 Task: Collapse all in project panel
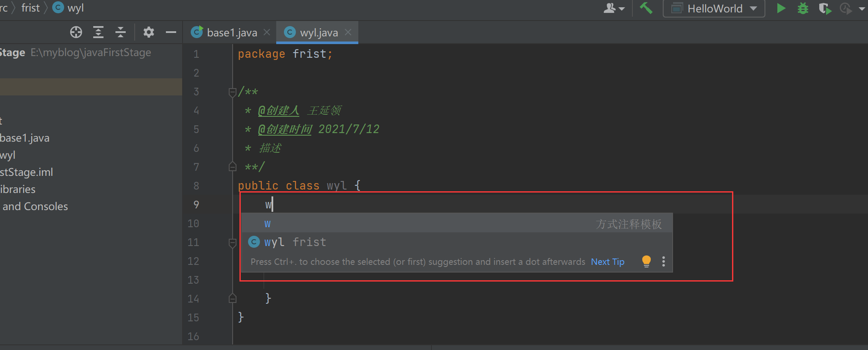pos(121,32)
